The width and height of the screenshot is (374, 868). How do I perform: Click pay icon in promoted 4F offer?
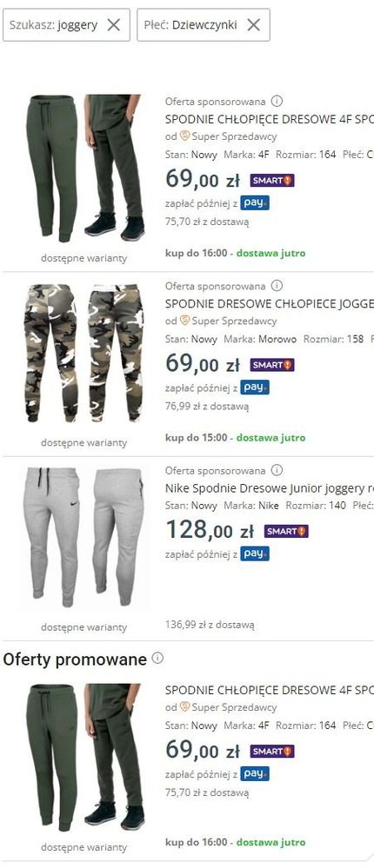pyautogui.click(x=255, y=773)
